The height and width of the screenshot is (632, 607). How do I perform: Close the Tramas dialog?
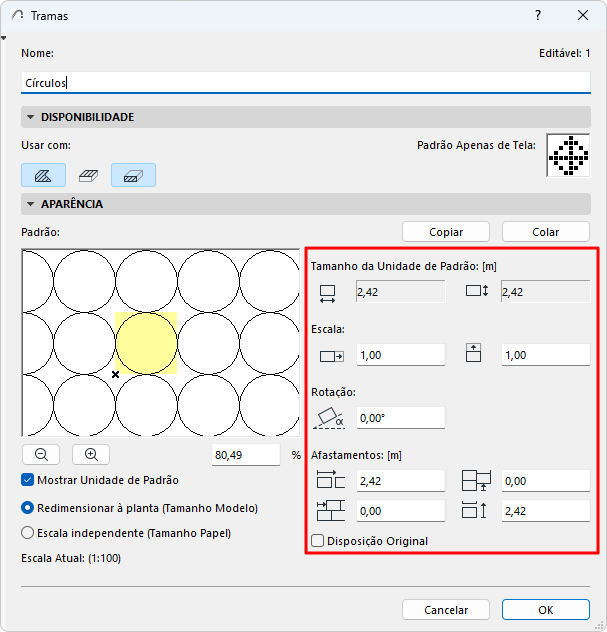[x=583, y=15]
